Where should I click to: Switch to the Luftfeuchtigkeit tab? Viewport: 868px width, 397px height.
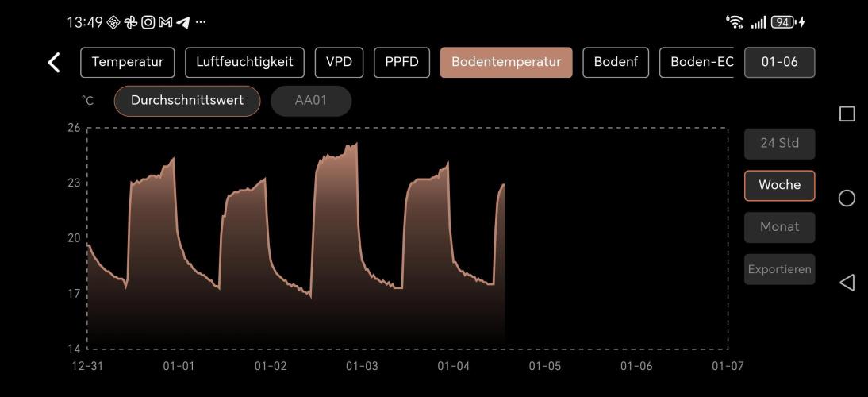click(244, 62)
